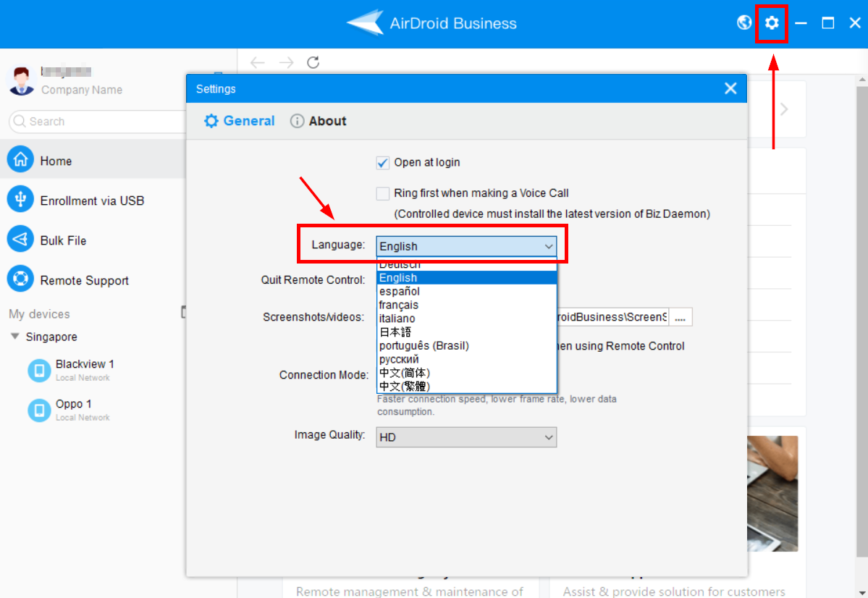Choose français in the language list
The height and width of the screenshot is (598, 868).
click(x=466, y=305)
